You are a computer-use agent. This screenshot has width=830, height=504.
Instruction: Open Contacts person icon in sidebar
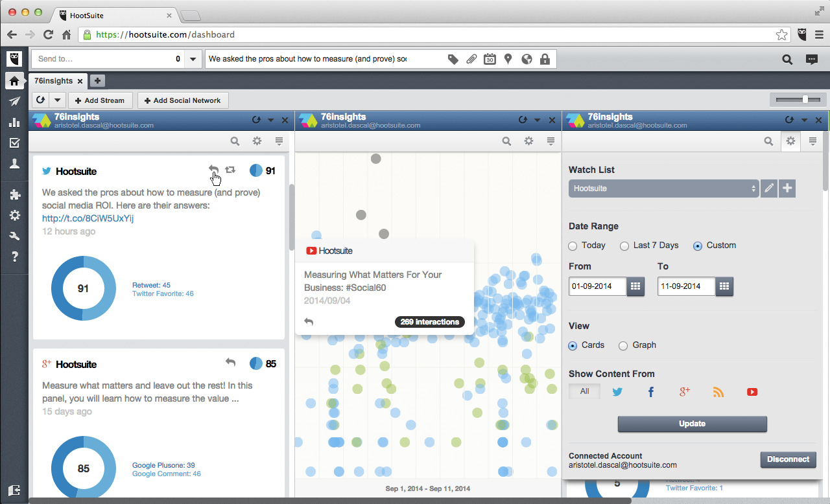point(14,164)
